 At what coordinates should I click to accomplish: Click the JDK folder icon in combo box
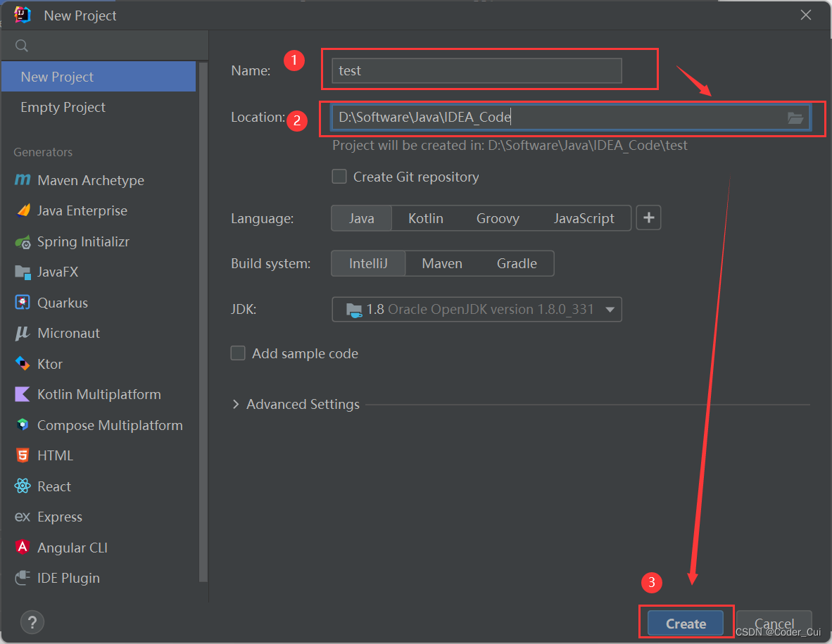(x=354, y=310)
